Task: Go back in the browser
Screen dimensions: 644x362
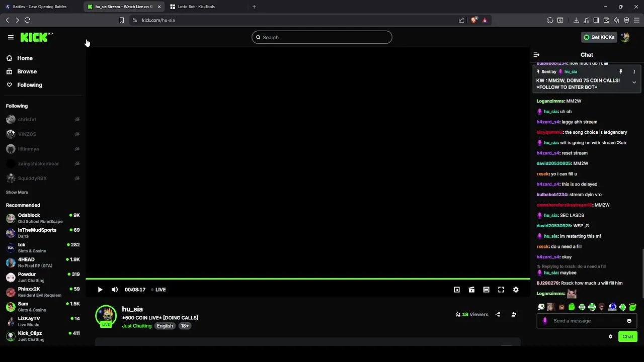Action: (x=8, y=20)
